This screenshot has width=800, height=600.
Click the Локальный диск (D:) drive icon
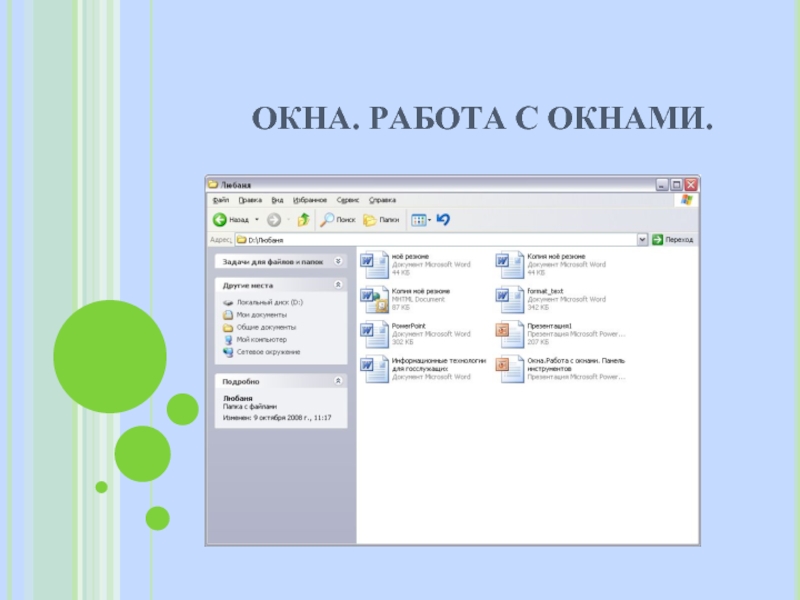228,303
